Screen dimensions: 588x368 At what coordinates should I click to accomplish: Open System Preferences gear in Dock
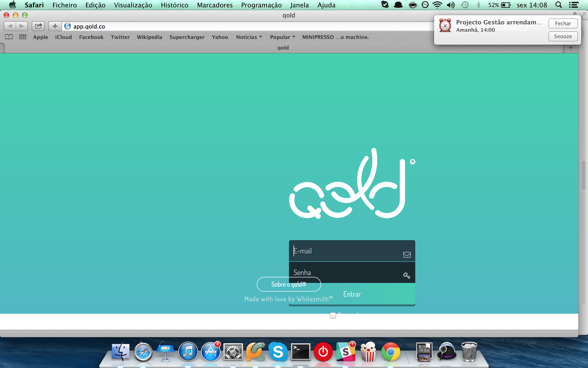click(233, 351)
